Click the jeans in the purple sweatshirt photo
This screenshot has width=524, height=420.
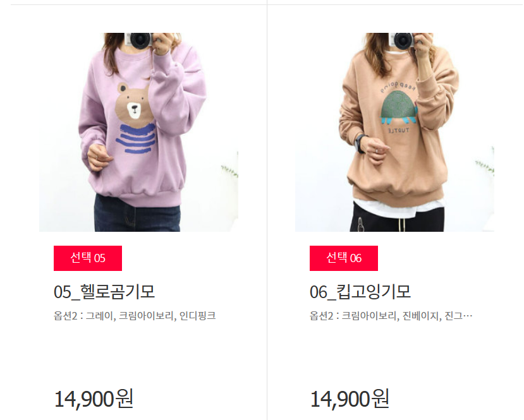137,213
